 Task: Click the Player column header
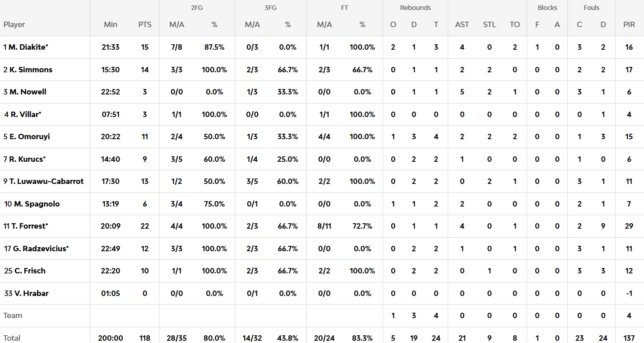coord(14,24)
